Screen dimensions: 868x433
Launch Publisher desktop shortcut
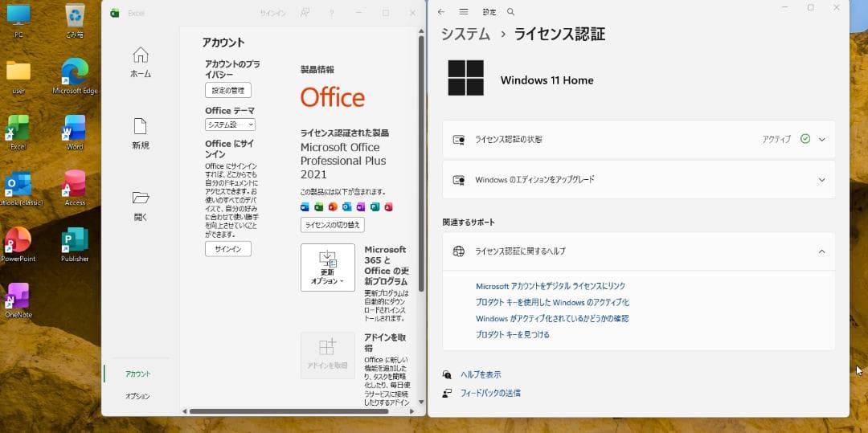coord(75,244)
